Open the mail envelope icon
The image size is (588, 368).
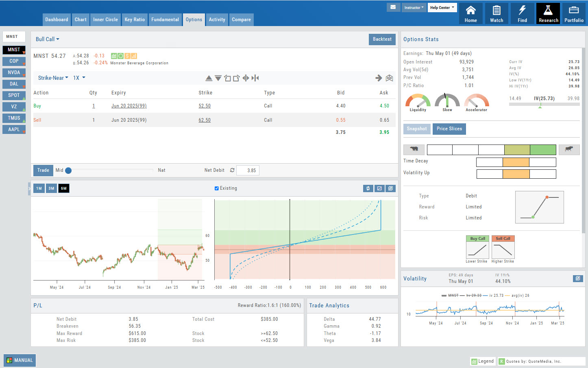point(393,7)
